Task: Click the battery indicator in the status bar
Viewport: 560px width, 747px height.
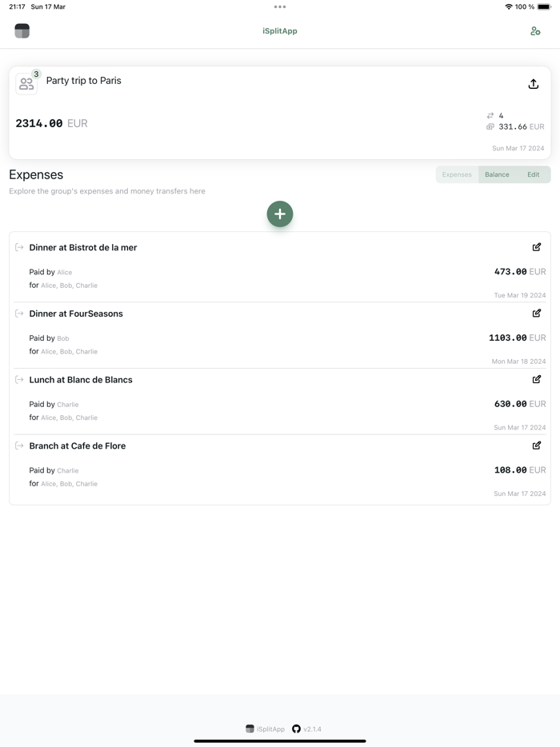Action: point(544,6)
